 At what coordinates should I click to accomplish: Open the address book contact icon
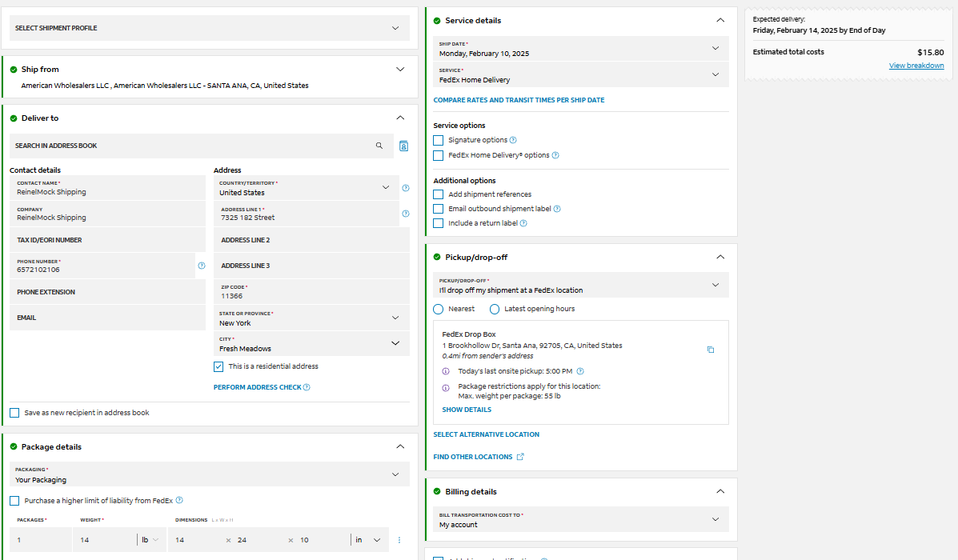(404, 146)
